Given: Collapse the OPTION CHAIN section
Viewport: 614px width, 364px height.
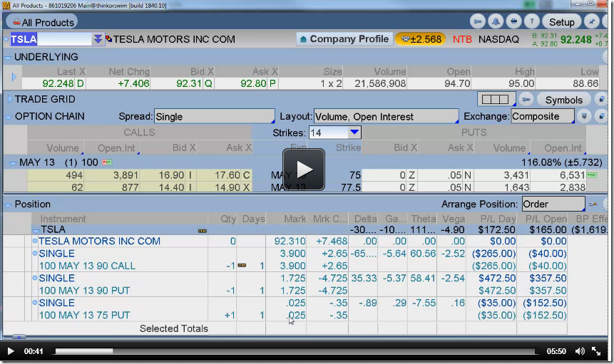Looking at the screenshot, I should 8,117.
